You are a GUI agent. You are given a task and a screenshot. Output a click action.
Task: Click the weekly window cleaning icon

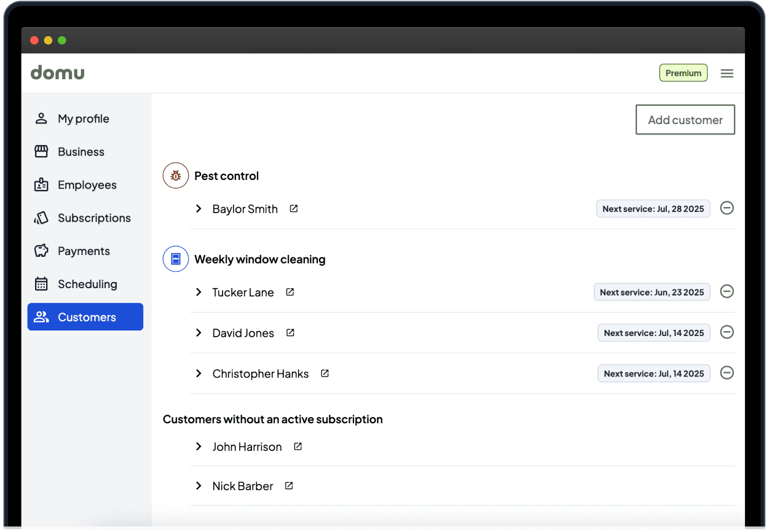tap(175, 259)
